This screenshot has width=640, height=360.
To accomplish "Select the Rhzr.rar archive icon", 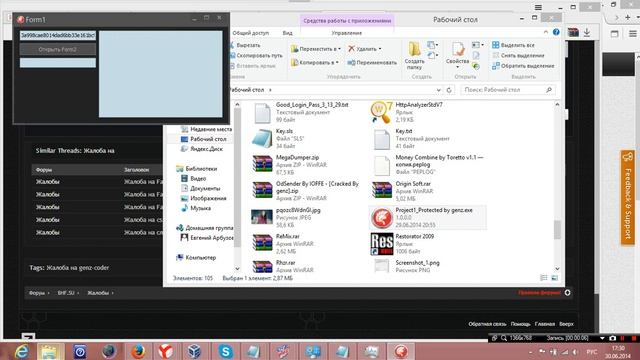I will [262, 267].
